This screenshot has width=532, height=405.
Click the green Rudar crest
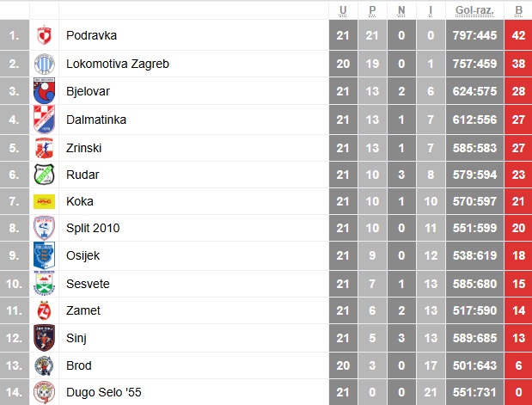point(44,175)
